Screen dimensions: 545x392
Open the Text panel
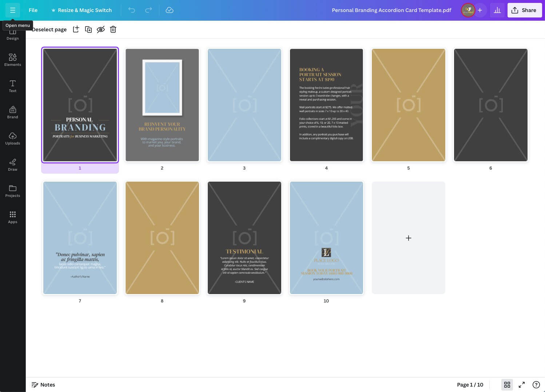13,86
